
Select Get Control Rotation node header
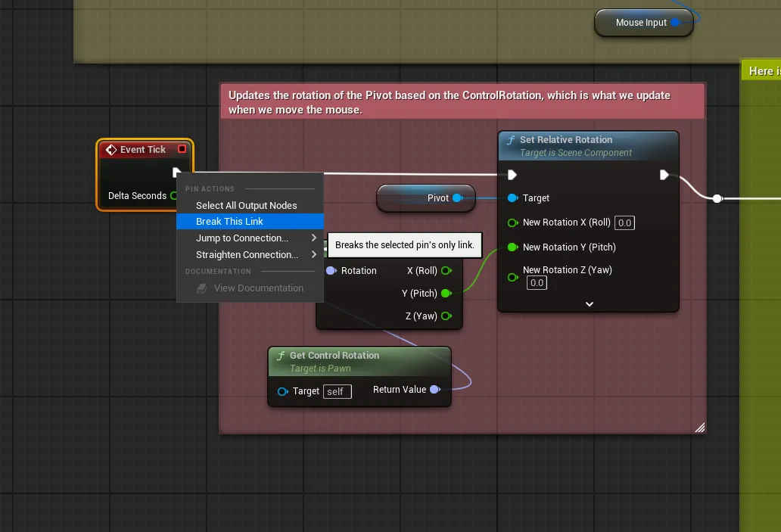click(359, 362)
